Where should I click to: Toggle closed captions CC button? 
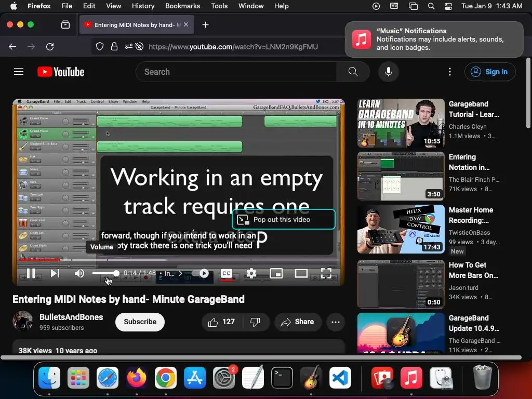click(x=227, y=273)
